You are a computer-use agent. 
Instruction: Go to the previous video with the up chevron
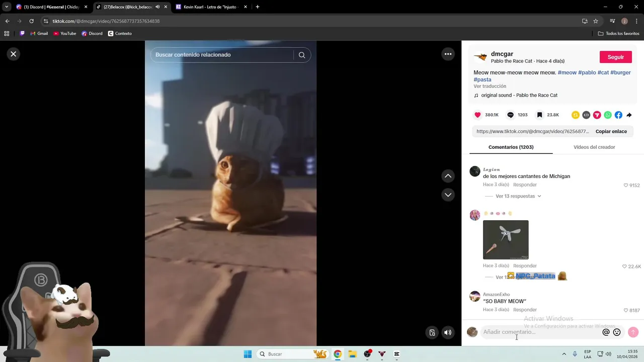(x=448, y=176)
